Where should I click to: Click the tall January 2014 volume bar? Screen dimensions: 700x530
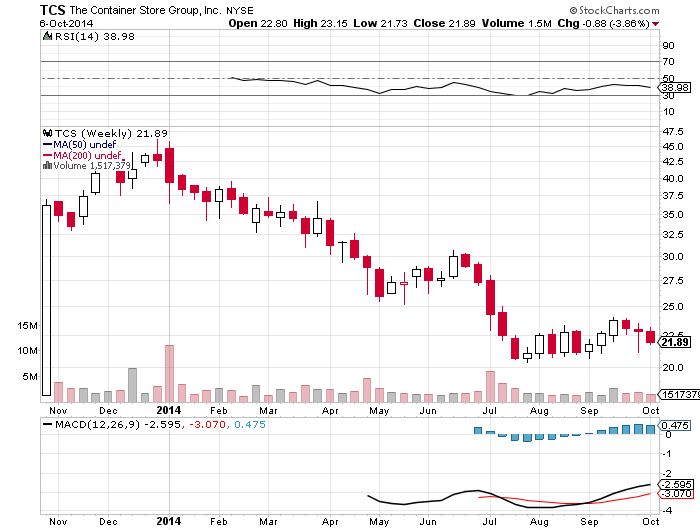(x=169, y=373)
